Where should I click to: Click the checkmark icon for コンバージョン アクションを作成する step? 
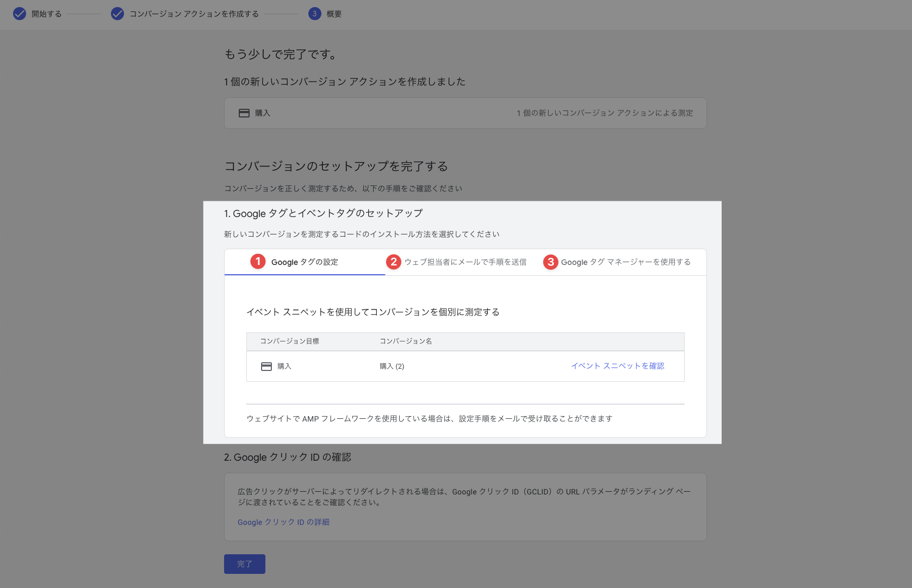click(x=117, y=14)
